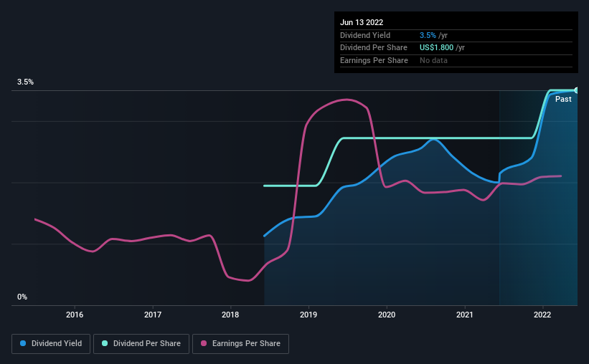Click the 2022 x-axis year label
The image size is (589, 364).
pos(542,315)
